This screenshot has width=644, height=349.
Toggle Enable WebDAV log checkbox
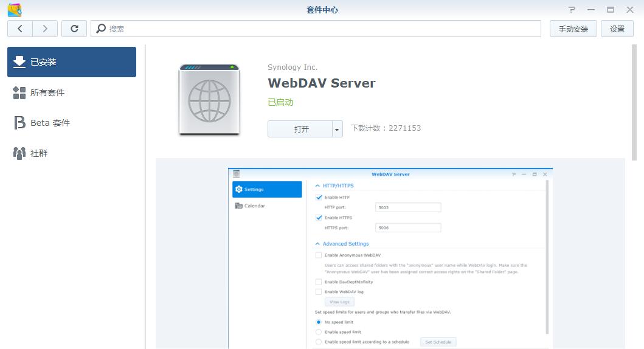coord(318,291)
